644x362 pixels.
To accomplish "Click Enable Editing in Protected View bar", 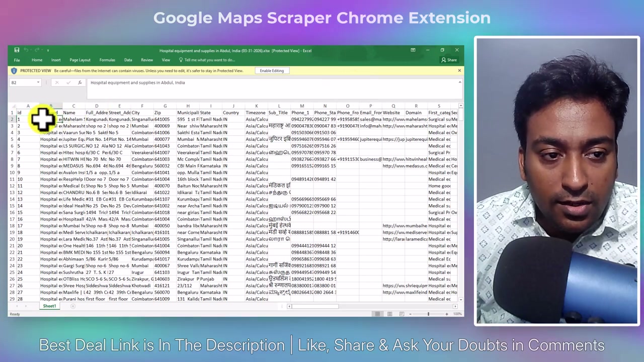I will pyautogui.click(x=272, y=71).
